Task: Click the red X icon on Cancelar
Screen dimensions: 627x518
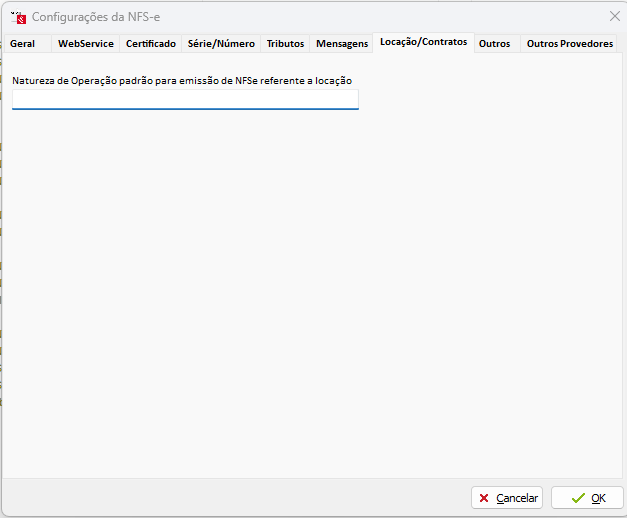Action: (484, 498)
